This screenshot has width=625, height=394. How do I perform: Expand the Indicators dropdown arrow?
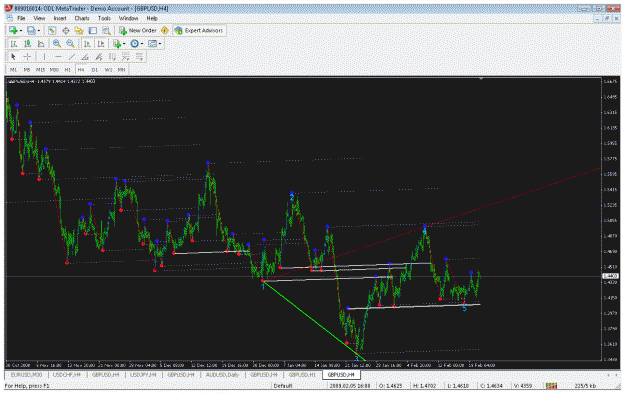124,44
